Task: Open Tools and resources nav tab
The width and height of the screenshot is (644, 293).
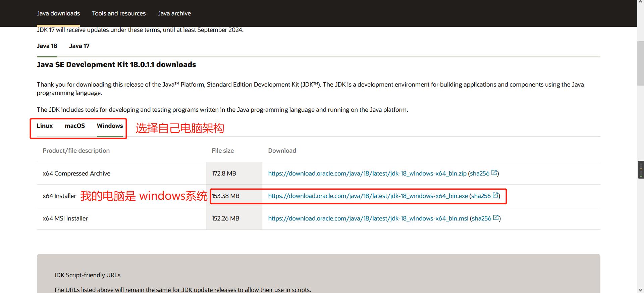Action: [x=119, y=13]
